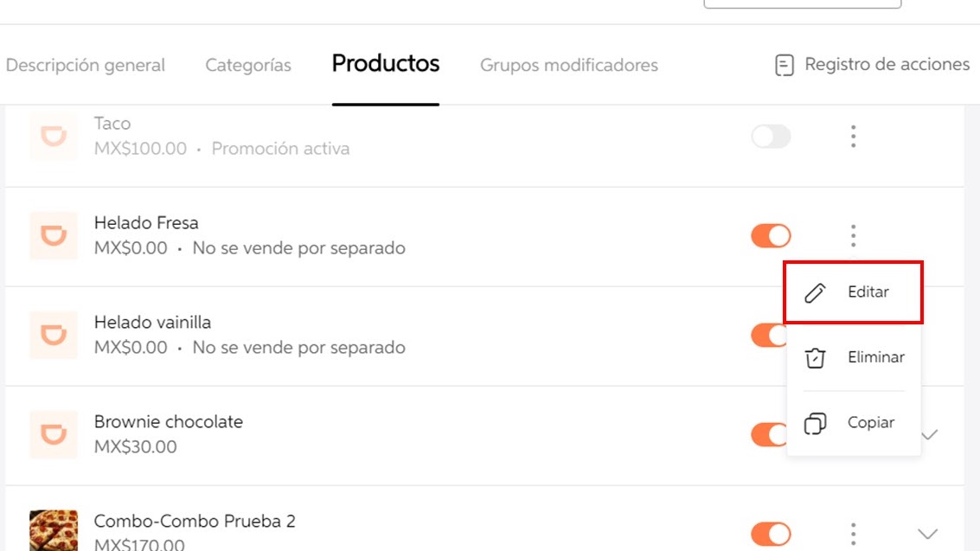Select Eliminar from the context menu
The width and height of the screenshot is (980, 551).
point(875,356)
